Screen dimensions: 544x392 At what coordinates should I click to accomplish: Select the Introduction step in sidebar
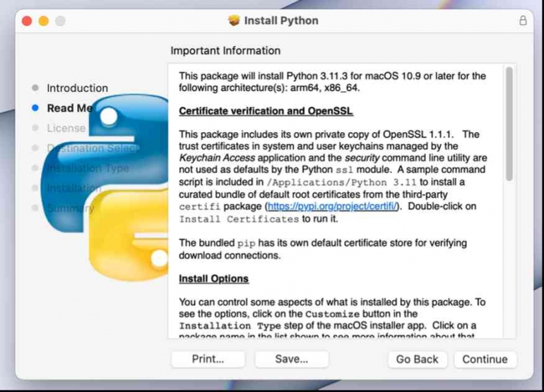(x=77, y=88)
